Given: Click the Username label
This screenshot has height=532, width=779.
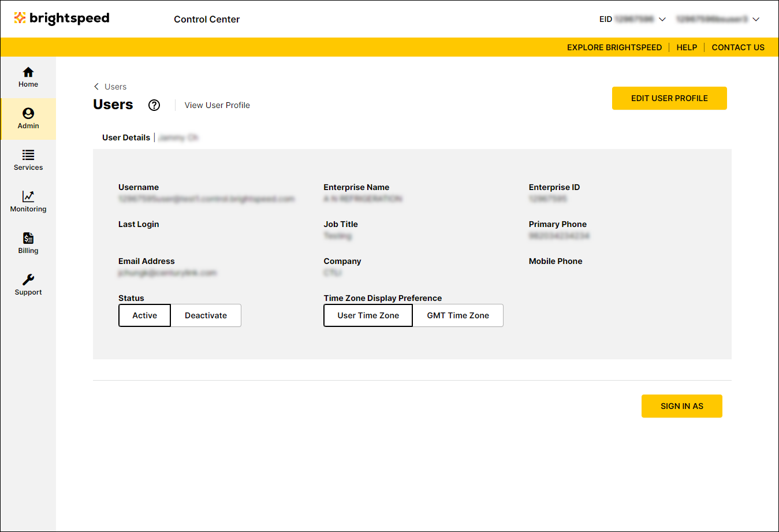Looking at the screenshot, I should tap(139, 187).
